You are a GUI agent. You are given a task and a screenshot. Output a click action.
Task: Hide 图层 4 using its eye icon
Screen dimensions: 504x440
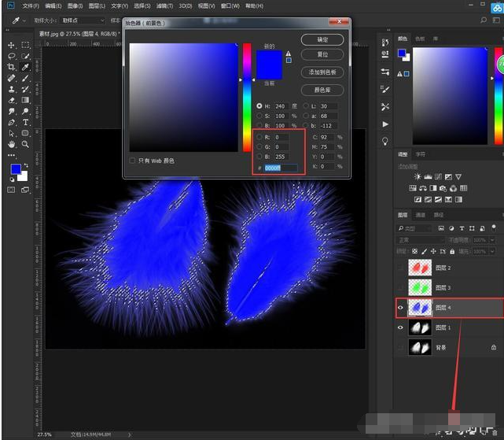401,308
